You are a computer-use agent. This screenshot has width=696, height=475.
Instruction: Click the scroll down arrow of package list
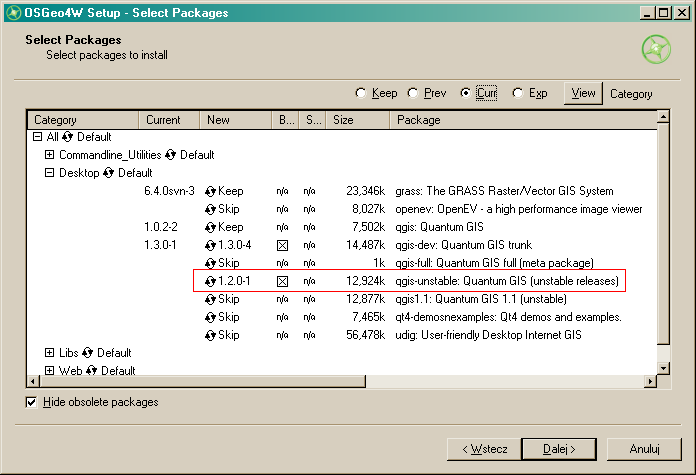663,368
